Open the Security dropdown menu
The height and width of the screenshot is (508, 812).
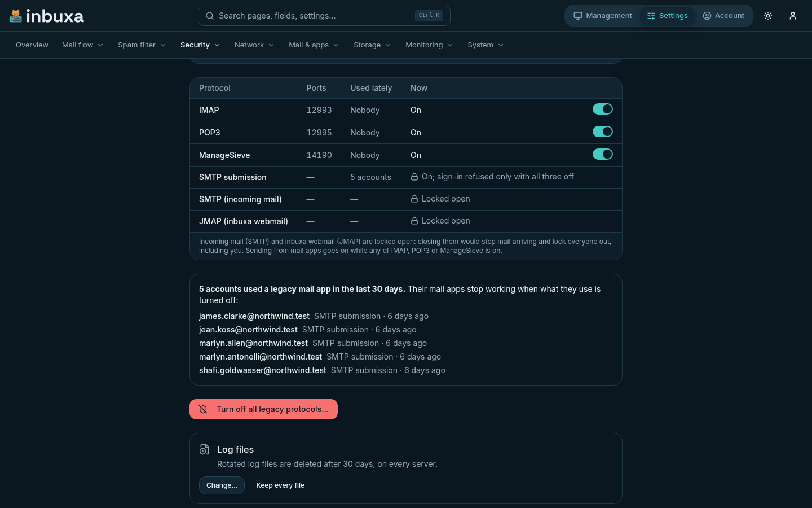[200, 45]
